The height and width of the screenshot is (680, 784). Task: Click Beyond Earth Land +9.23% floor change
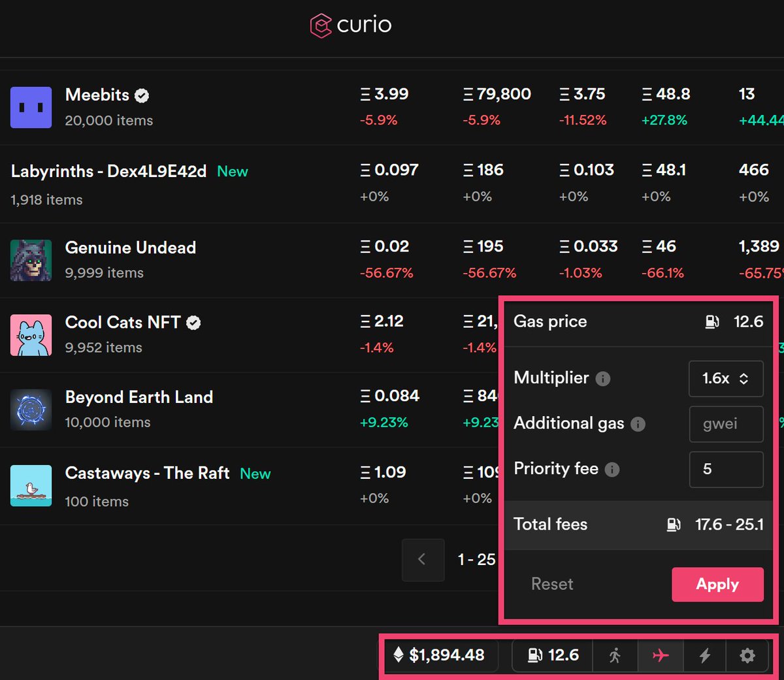point(384,423)
